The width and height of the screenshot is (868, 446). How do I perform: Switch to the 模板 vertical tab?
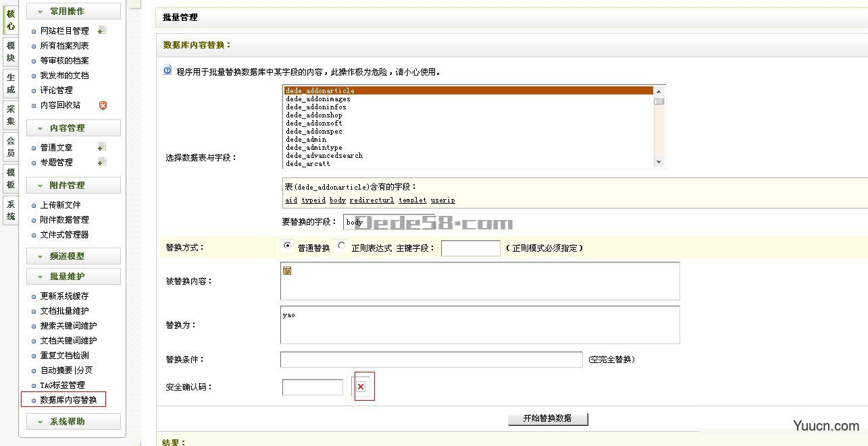click(x=11, y=179)
